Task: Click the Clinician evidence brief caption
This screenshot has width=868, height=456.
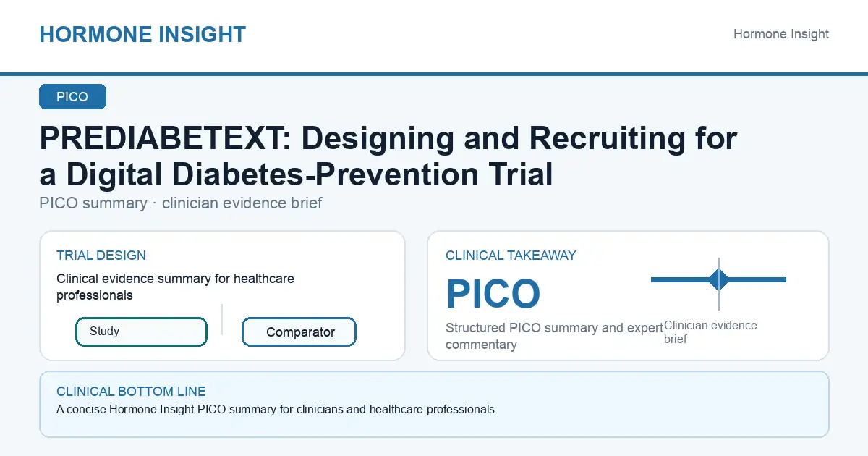Action: (x=710, y=332)
